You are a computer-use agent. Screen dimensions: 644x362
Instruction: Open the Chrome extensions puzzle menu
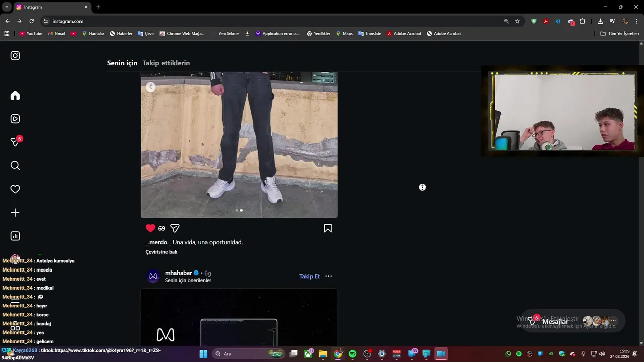(583, 21)
